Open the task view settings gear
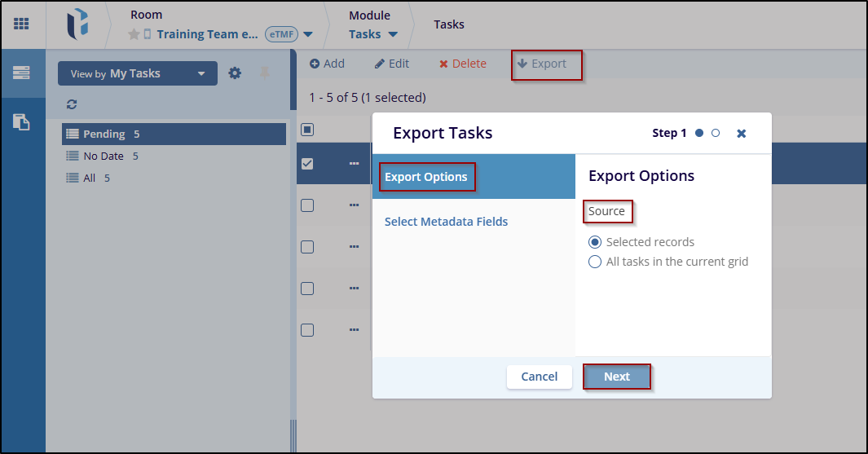868x454 pixels. 235,73
